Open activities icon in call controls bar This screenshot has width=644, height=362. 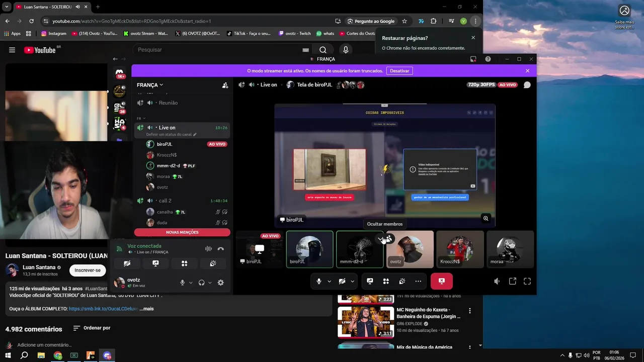click(386, 282)
